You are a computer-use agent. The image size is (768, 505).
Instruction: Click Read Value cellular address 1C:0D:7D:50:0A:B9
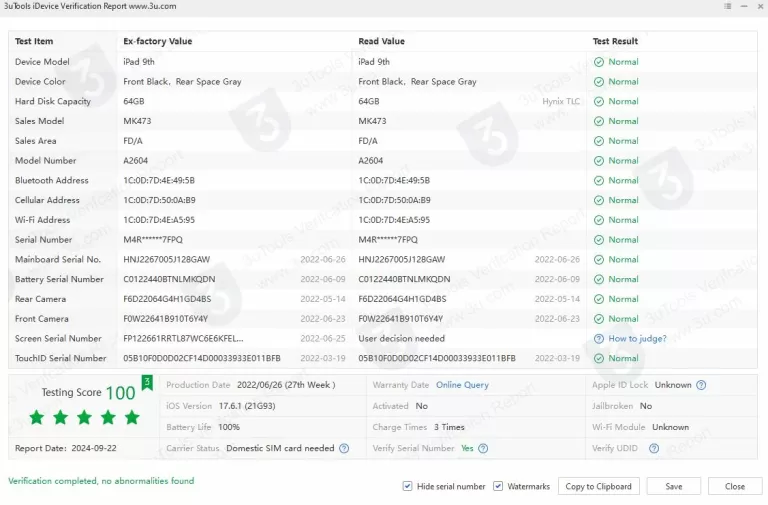[x=394, y=200]
